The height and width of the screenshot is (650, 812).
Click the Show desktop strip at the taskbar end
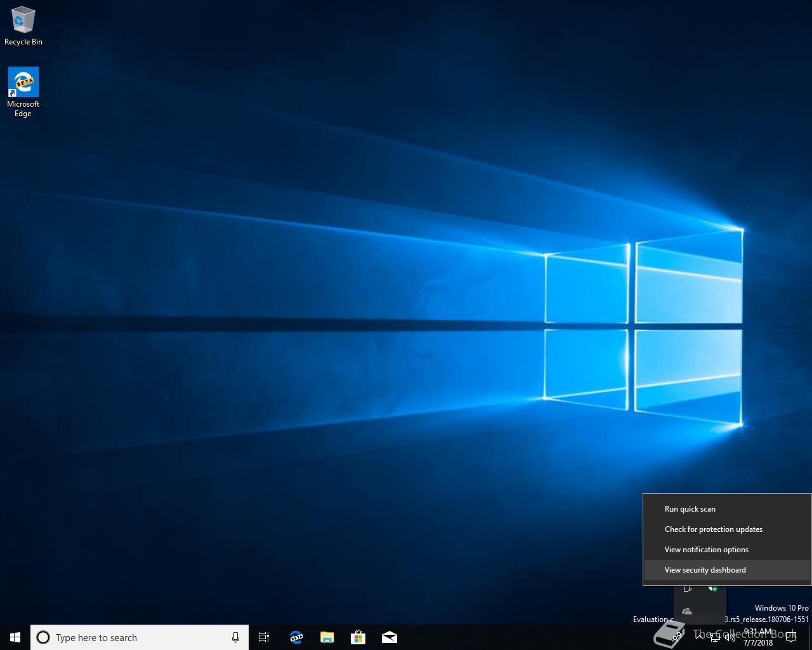pyautogui.click(x=810, y=637)
